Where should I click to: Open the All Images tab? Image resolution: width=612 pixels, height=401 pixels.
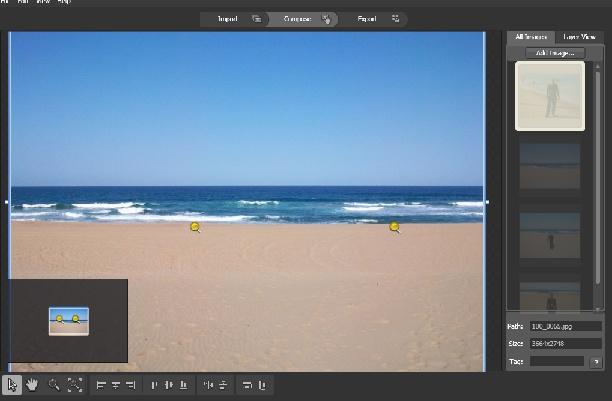531,37
